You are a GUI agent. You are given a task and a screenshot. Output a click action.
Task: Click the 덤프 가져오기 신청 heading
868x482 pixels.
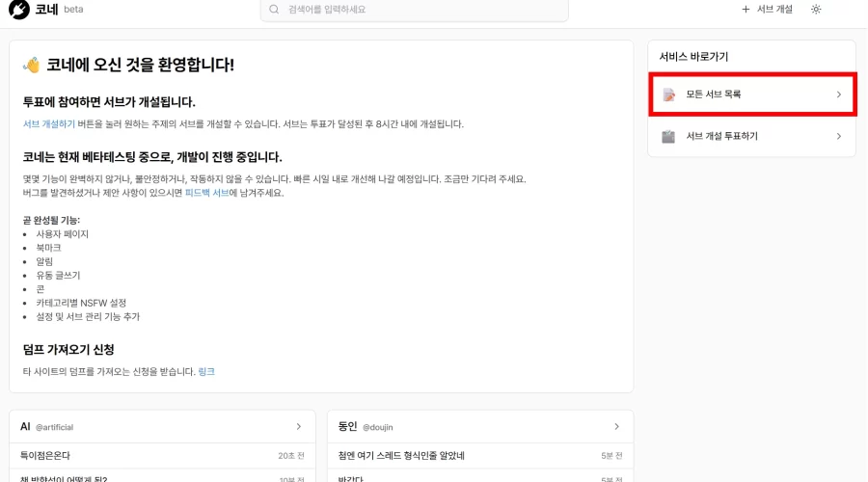click(x=68, y=349)
